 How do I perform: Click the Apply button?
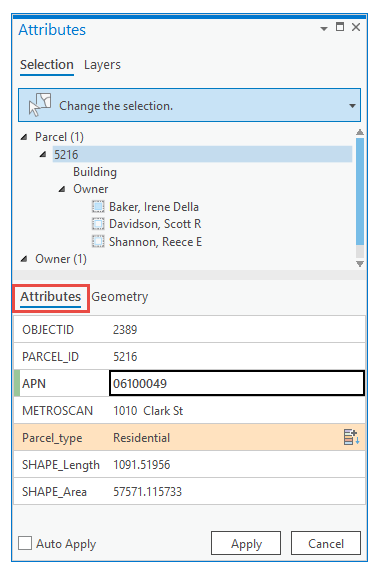tap(246, 544)
